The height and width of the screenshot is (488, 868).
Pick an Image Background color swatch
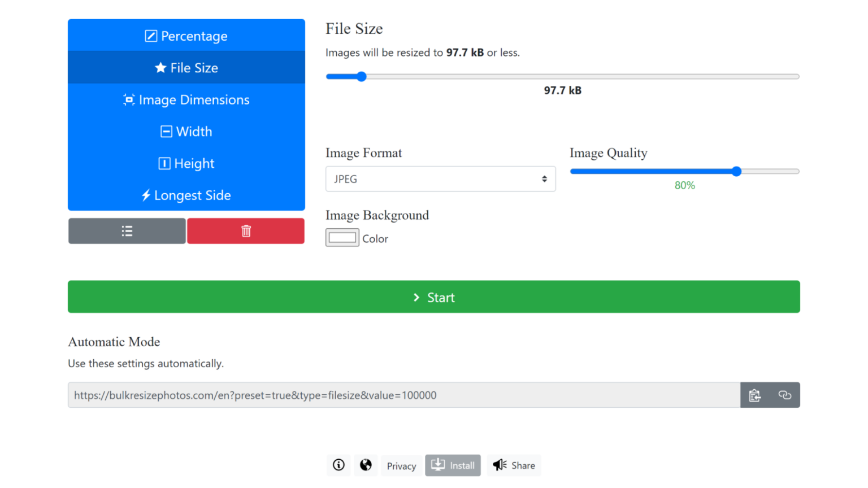click(342, 237)
